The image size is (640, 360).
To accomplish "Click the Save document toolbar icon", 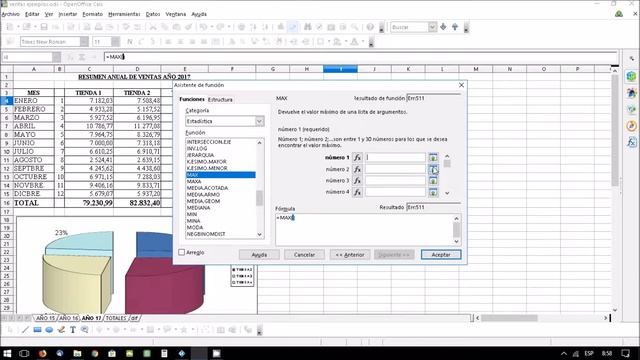I will tap(44, 27).
